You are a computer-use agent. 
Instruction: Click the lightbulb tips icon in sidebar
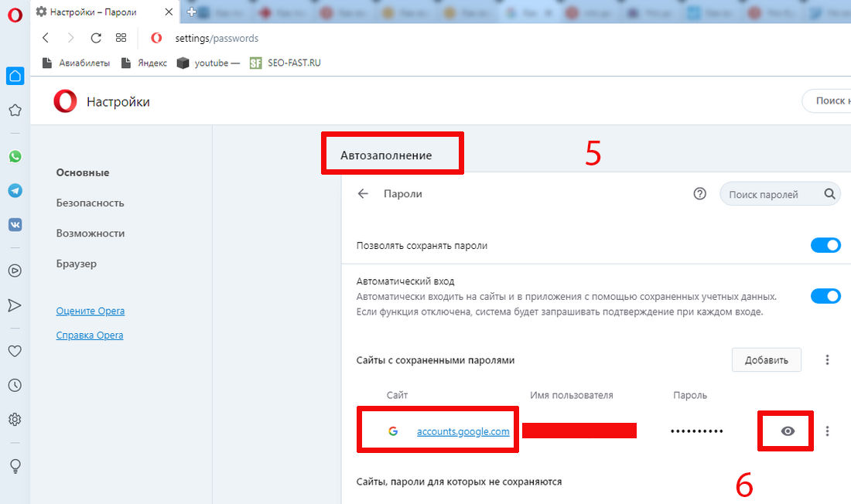click(15, 466)
